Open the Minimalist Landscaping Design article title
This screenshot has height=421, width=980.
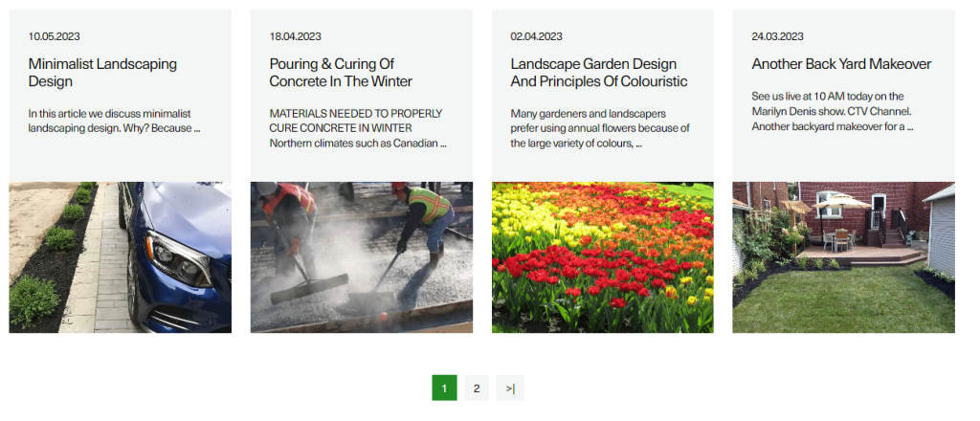pos(102,73)
